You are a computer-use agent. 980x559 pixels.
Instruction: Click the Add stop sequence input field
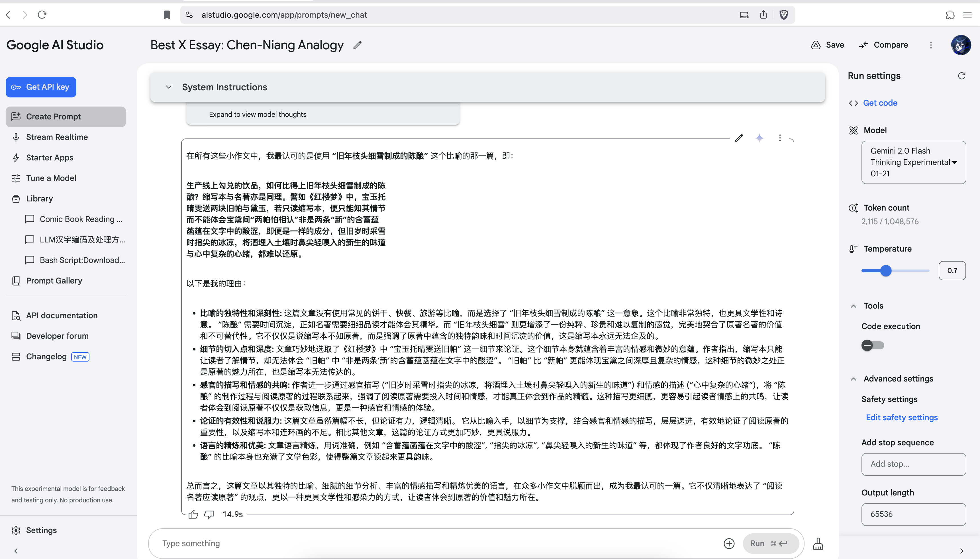pyautogui.click(x=913, y=464)
